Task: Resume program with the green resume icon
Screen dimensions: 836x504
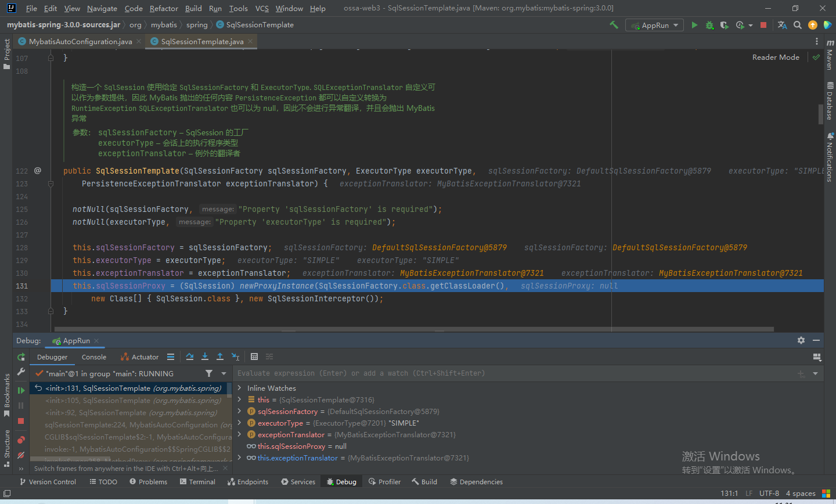Action: (21, 390)
